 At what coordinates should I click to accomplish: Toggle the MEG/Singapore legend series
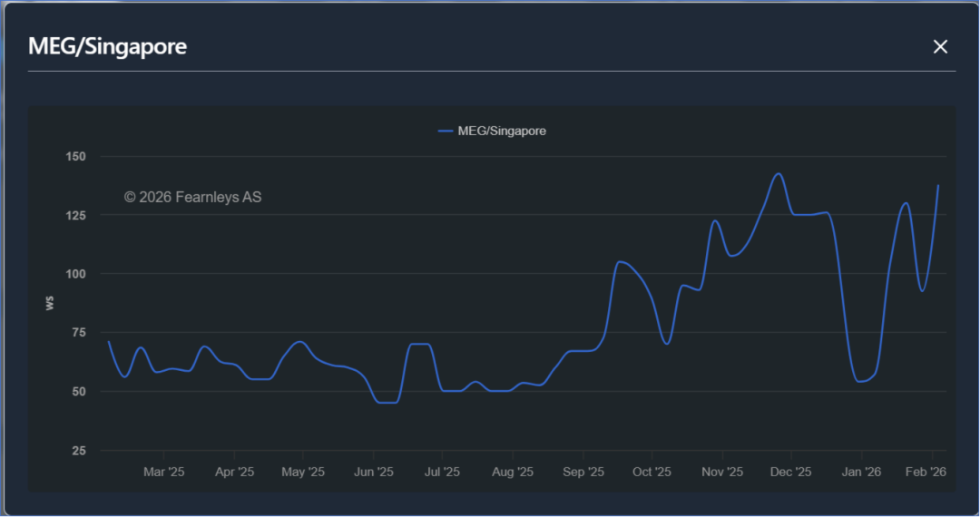click(492, 132)
